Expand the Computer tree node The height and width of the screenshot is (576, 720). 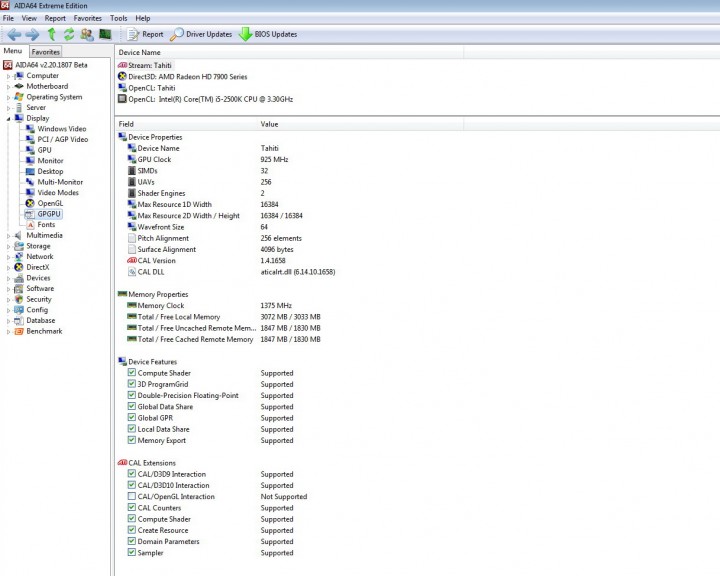point(8,76)
